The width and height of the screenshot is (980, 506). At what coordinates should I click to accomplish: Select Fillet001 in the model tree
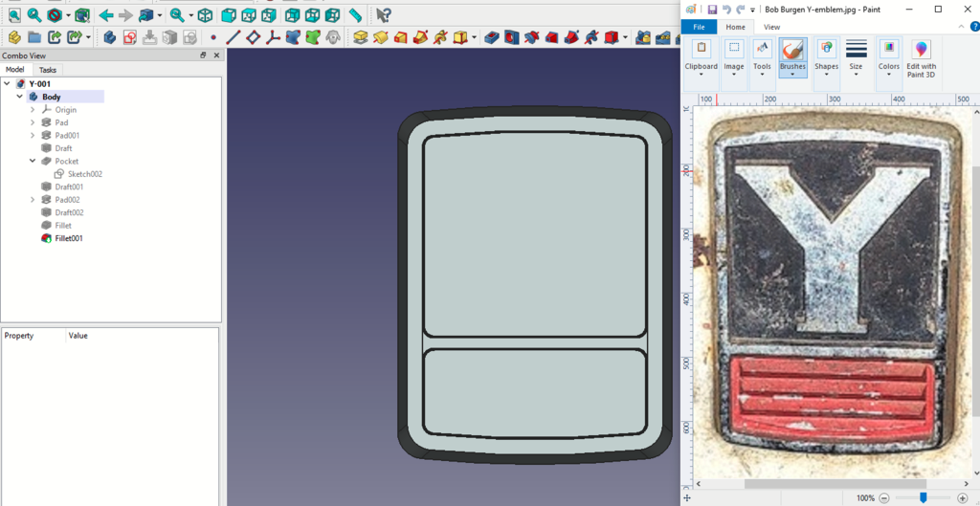point(69,238)
